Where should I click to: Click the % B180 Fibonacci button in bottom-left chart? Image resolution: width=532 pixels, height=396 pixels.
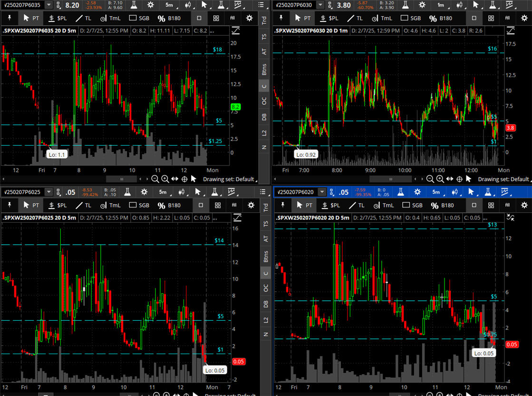170,206
